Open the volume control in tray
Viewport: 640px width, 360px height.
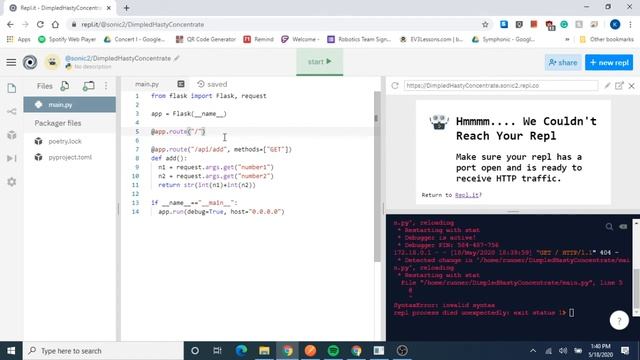point(563,351)
